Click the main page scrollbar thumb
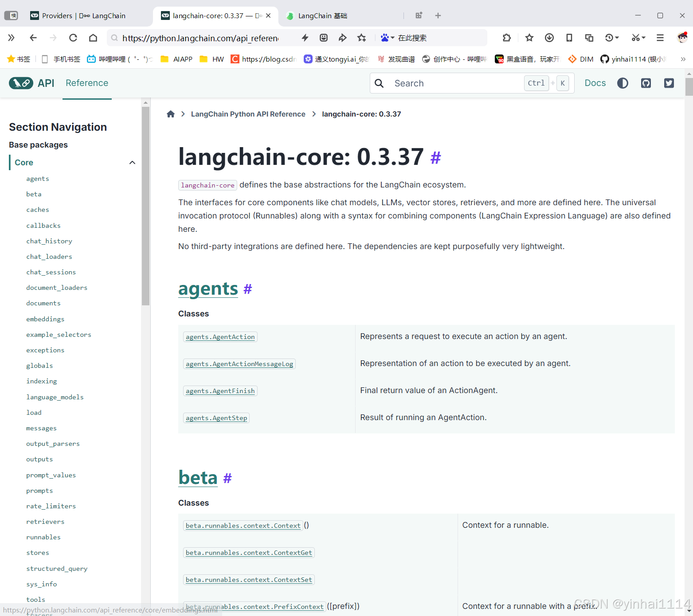Image resolution: width=693 pixels, height=616 pixels. click(x=689, y=86)
